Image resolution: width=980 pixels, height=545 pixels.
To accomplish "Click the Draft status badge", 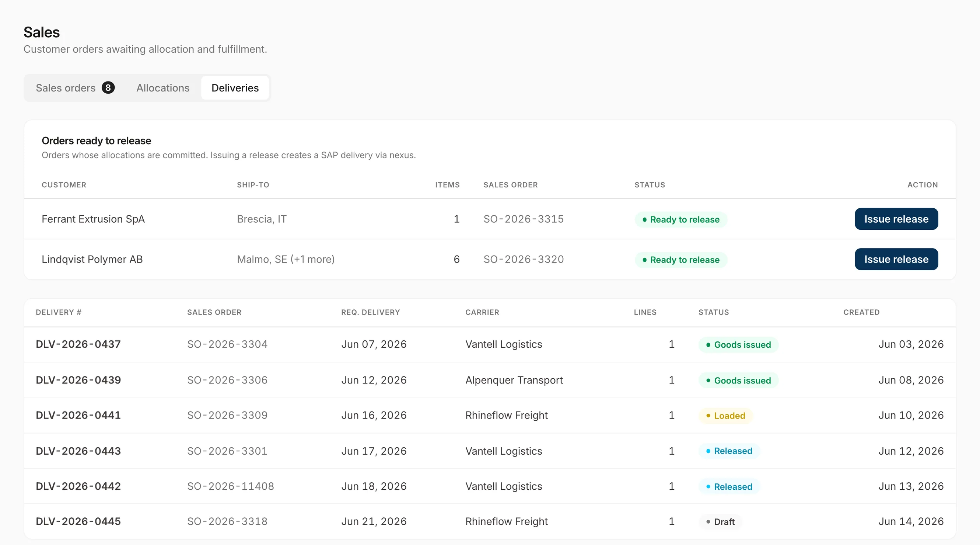I will [x=720, y=522].
